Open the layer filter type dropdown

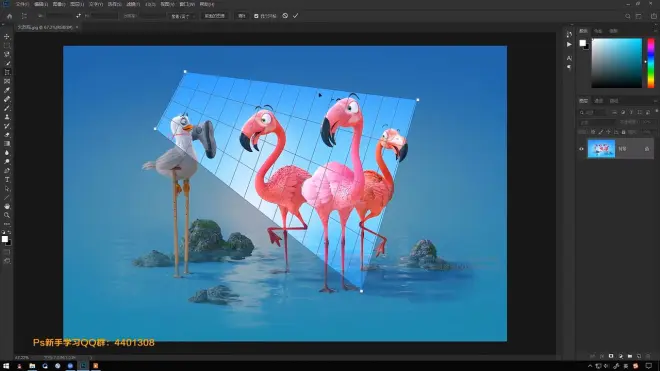click(x=593, y=112)
